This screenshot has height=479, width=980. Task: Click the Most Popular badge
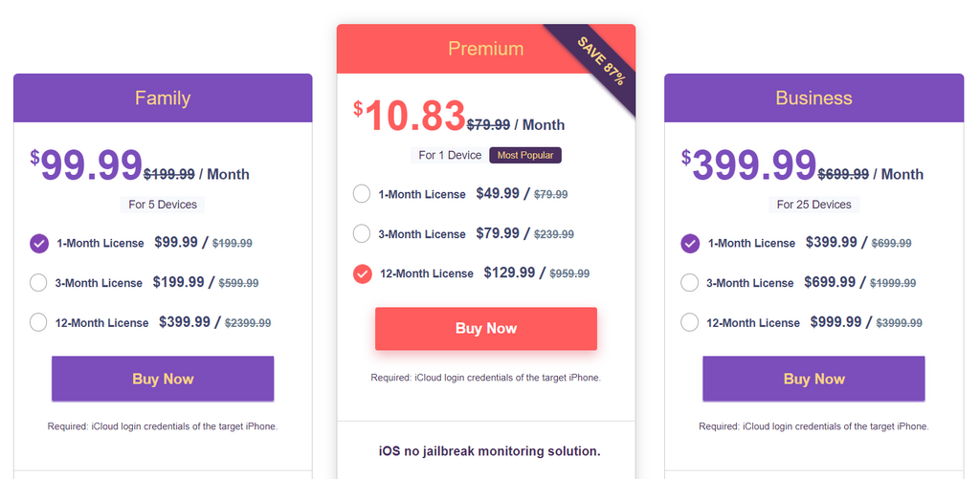(525, 155)
